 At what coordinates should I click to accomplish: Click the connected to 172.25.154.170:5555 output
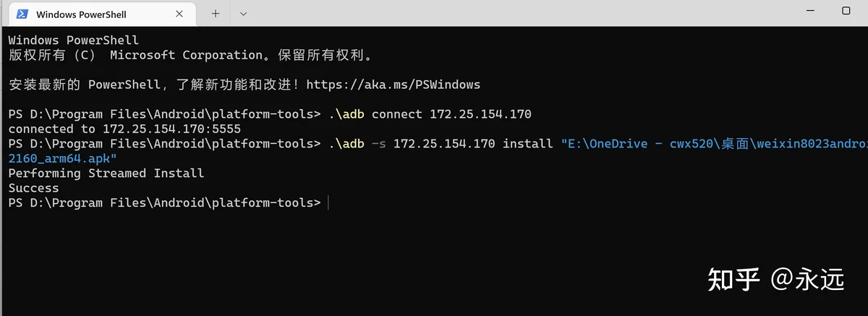click(x=124, y=129)
